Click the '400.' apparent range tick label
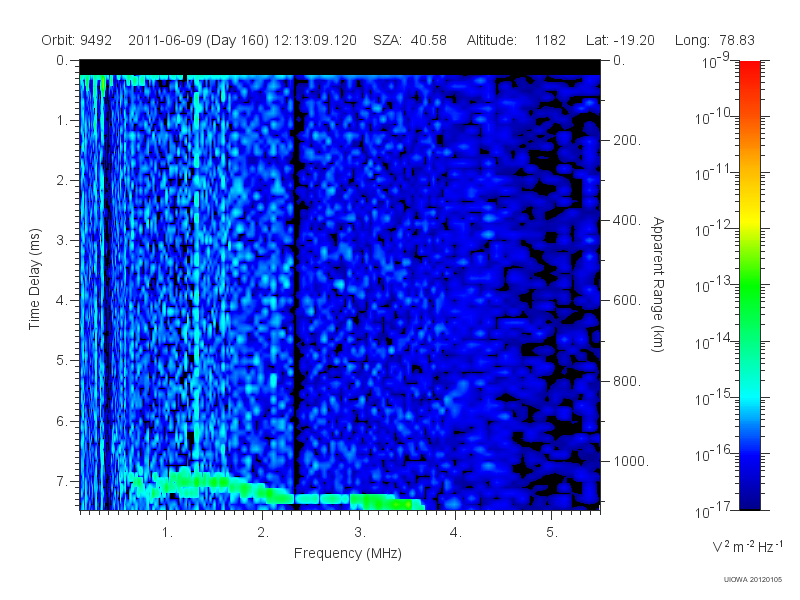 [627, 220]
